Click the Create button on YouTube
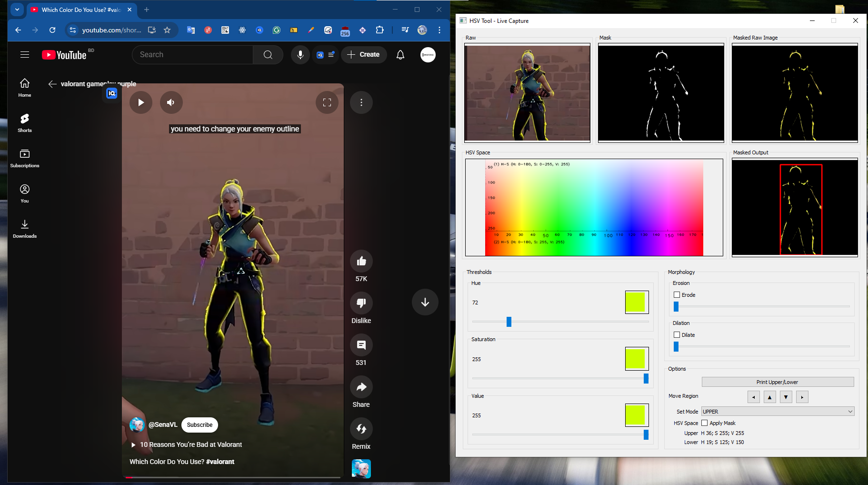 coord(364,55)
